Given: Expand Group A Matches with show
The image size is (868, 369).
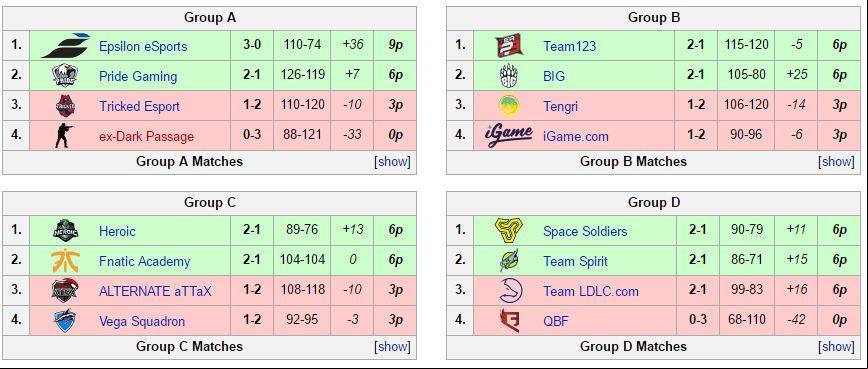Looking at the screenshot, I should point(392,162).
